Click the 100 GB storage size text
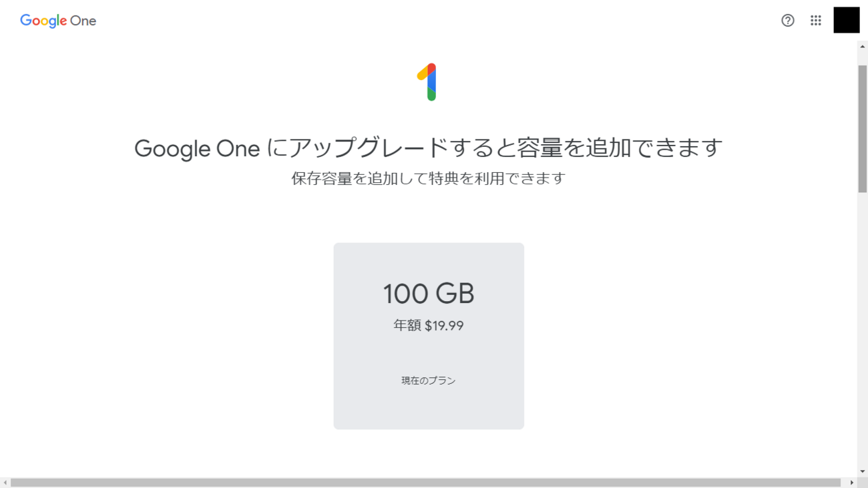 pos(429,294)
